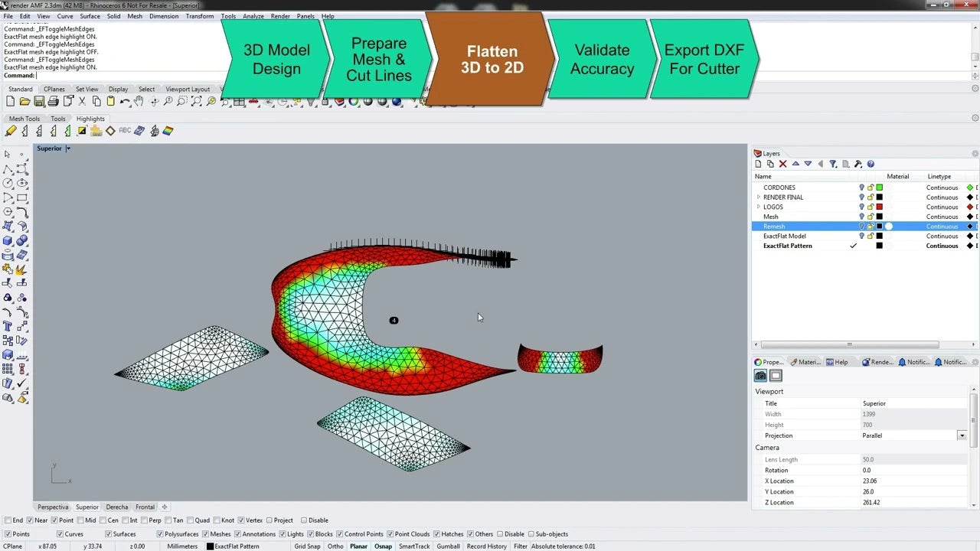Uncheck the Vertex osnap checkbox
Viewport: 980px width, 551px height.
pos(241,520)
